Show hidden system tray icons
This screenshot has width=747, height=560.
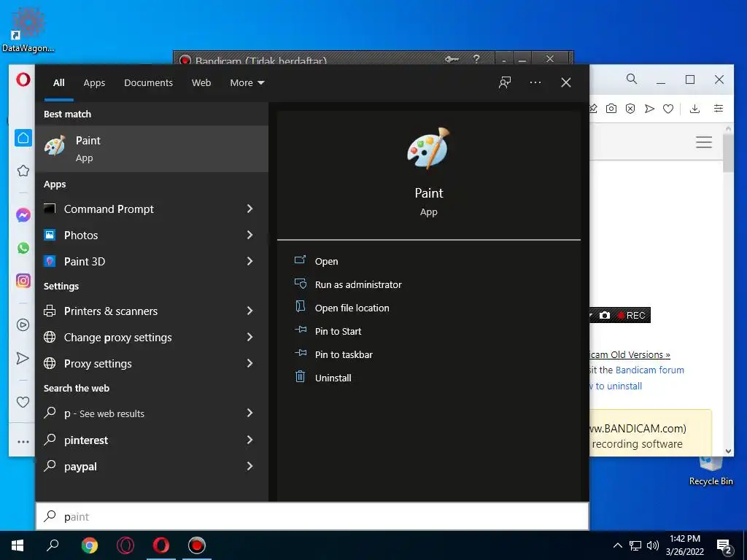pyautogui.click(x=617, y=545)
